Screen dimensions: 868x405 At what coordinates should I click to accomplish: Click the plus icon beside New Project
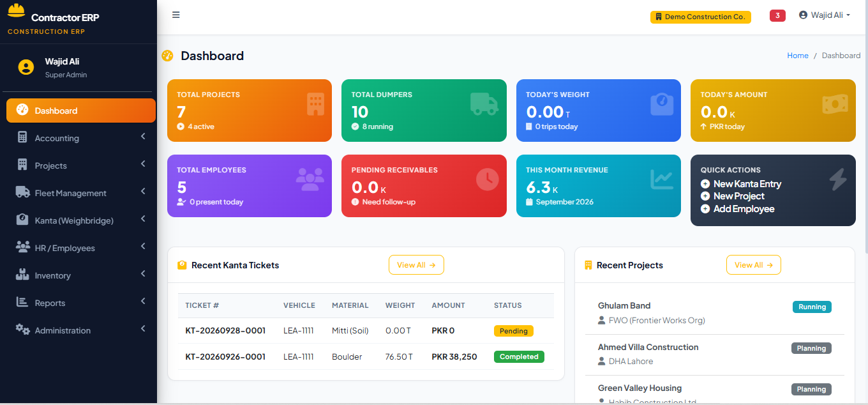705,196
